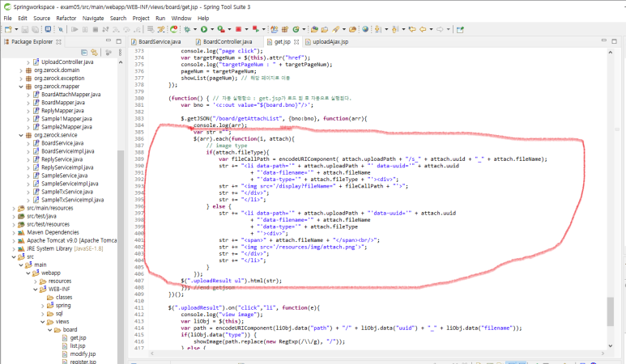The width and height of the screenshot is (626, 364).
Task: Maximize the editor area
Action: (614, 40)
